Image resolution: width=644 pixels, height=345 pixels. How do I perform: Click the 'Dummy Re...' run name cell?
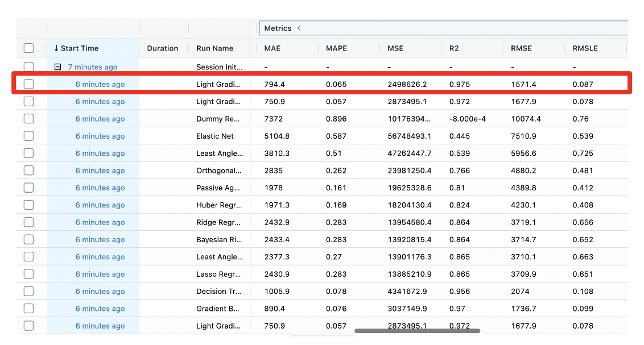click(218, 119)
